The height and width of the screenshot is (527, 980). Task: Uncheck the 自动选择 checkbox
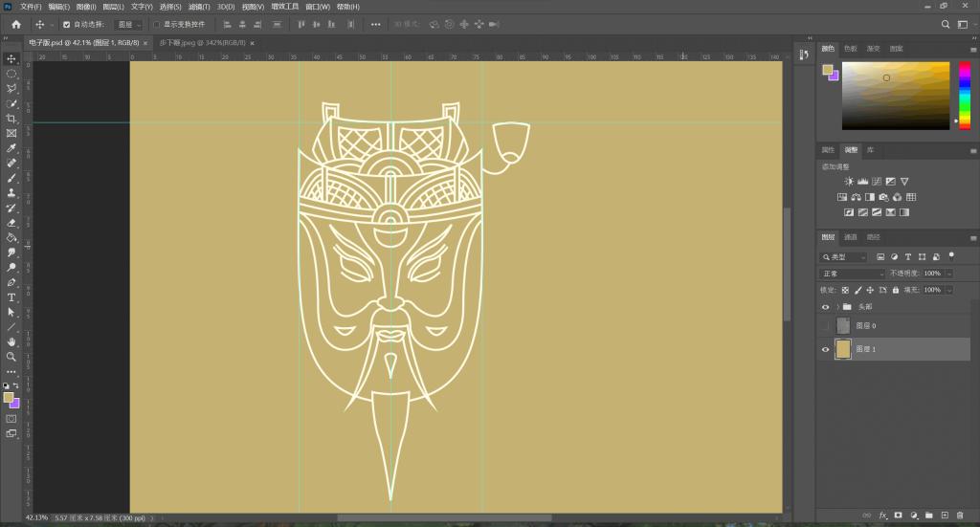click(x=66, y=24)
